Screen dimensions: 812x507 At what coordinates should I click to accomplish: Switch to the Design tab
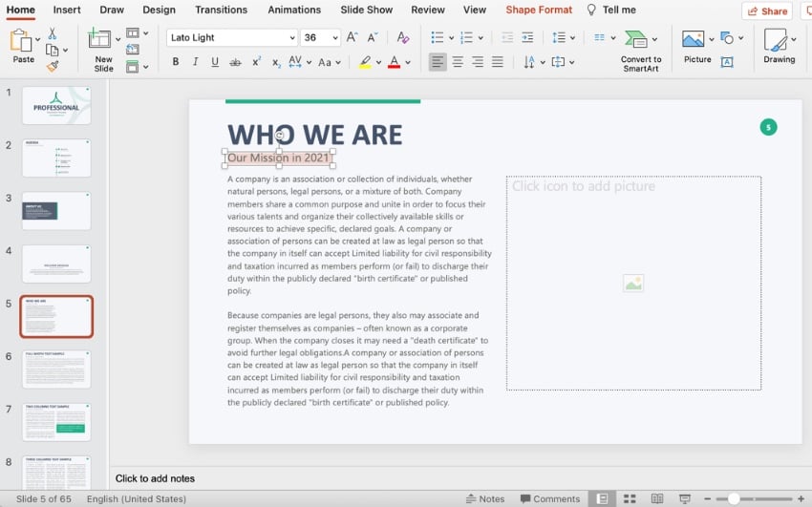tap(159, 10)
